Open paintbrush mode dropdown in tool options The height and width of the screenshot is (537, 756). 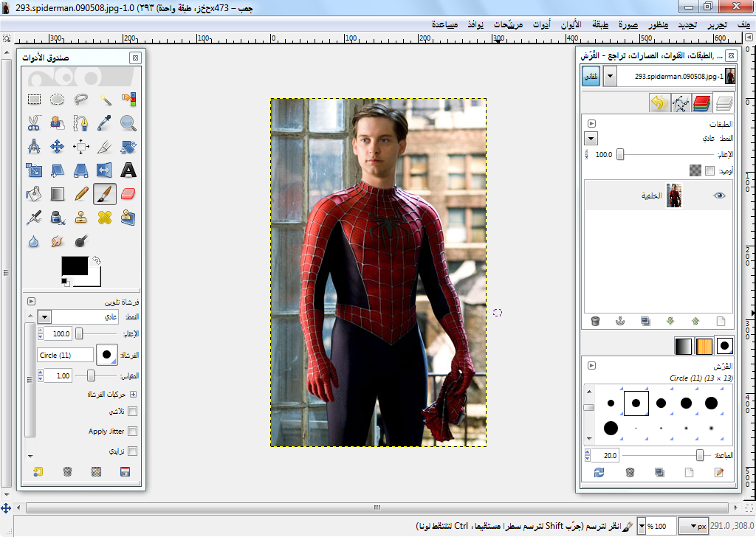pos(44,317)
